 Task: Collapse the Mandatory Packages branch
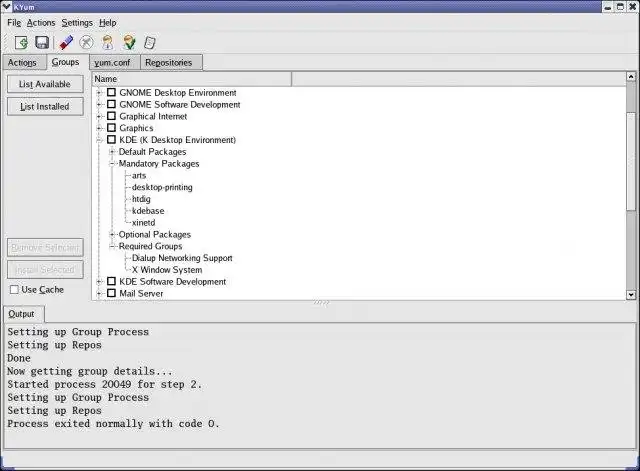coord(112,164)
